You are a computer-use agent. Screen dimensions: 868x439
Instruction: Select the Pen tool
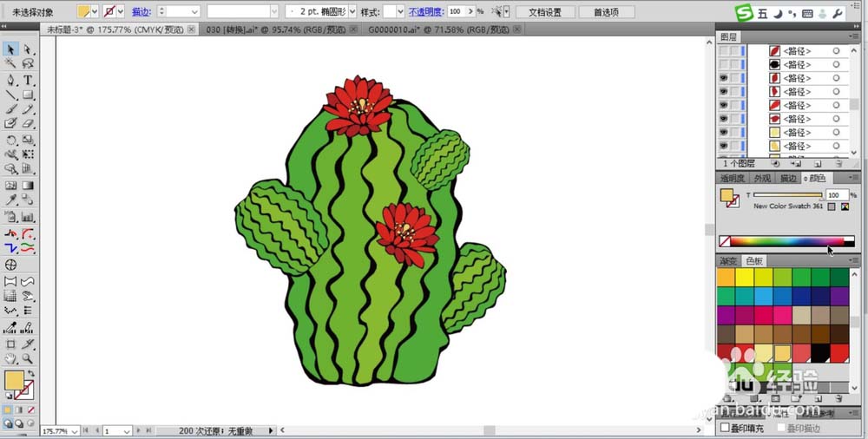point(10,81)
